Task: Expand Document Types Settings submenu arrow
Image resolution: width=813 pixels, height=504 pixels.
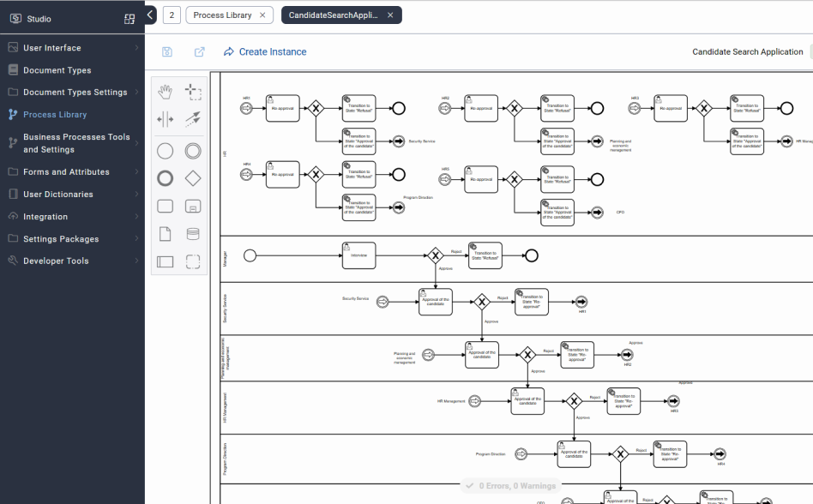Action: click(136, 93)
